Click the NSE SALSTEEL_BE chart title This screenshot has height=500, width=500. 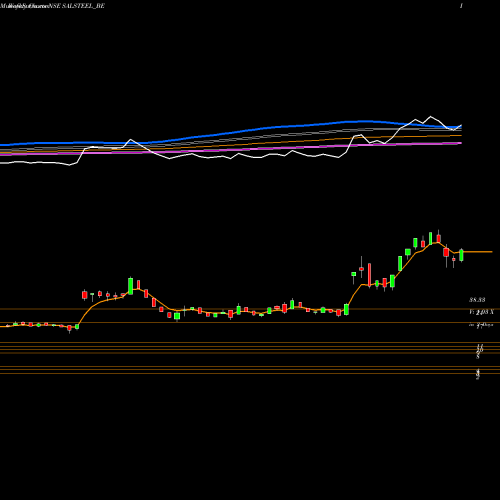[77, 6]
